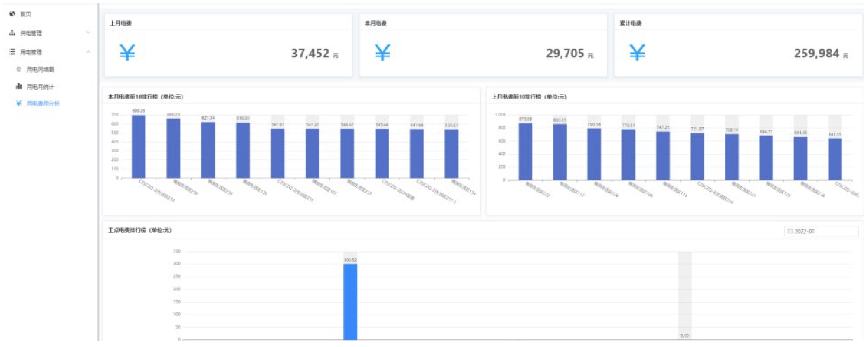Click the bright blue 300.52 bar
868x347 pixels.
tap(351, 302)
